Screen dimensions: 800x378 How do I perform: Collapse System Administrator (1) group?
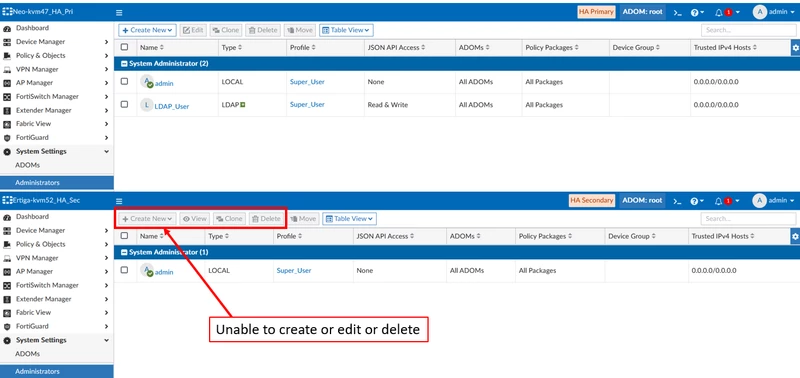pyautogui.click(x=123, y=253)
